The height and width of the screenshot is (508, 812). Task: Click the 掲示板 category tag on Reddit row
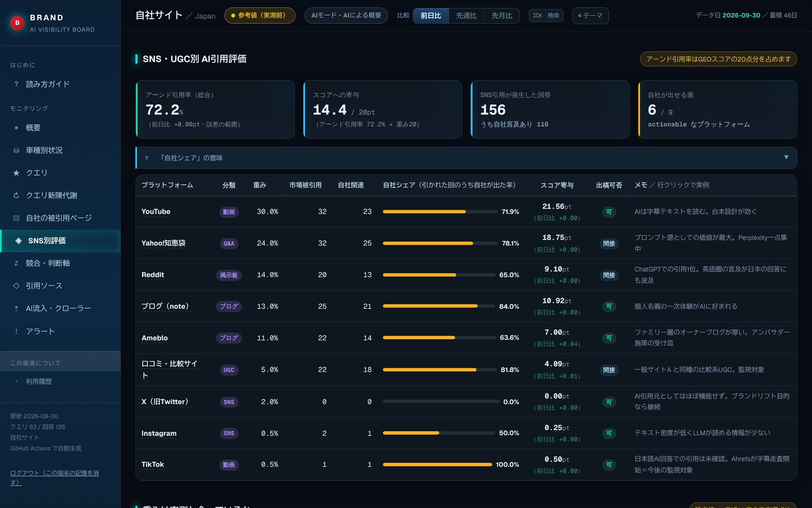tap(229, 275)
